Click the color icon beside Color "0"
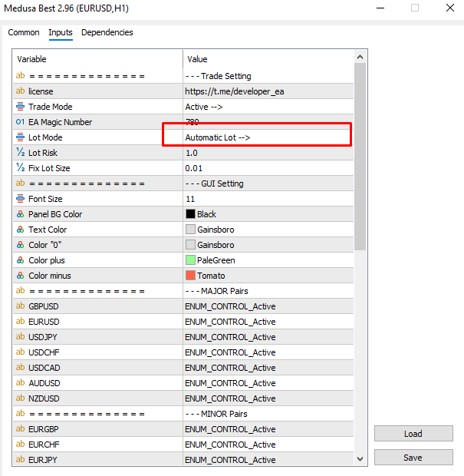 (x=20, y=245)
